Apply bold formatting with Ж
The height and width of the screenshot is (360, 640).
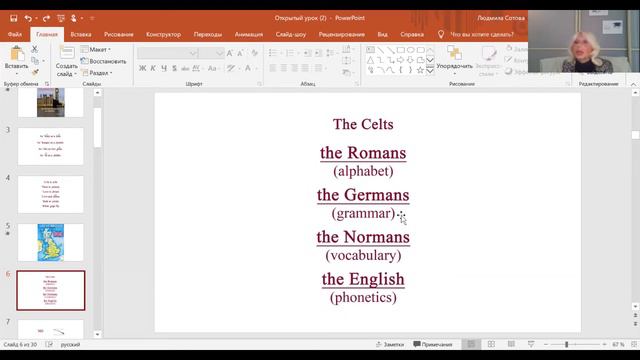[142, 68]
